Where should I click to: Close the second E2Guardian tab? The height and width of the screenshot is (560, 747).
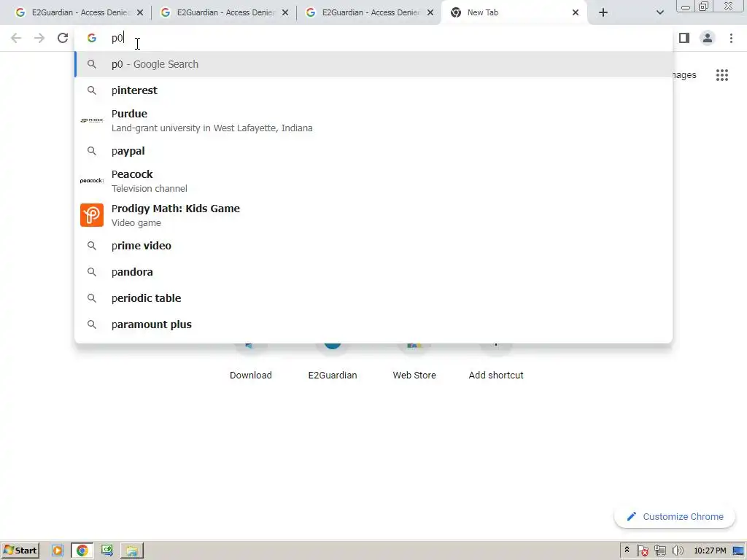click(285, 12)
